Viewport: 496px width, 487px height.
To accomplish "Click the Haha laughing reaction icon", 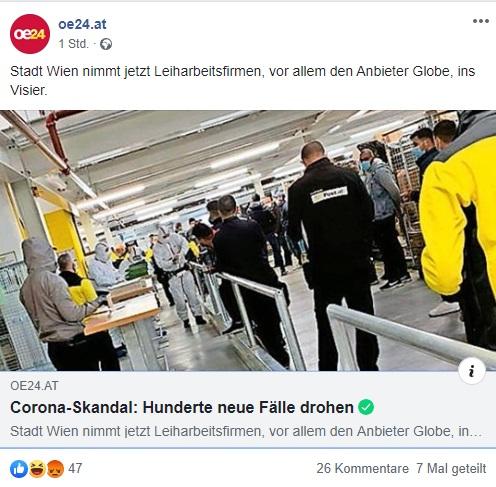I will point(37,468).
